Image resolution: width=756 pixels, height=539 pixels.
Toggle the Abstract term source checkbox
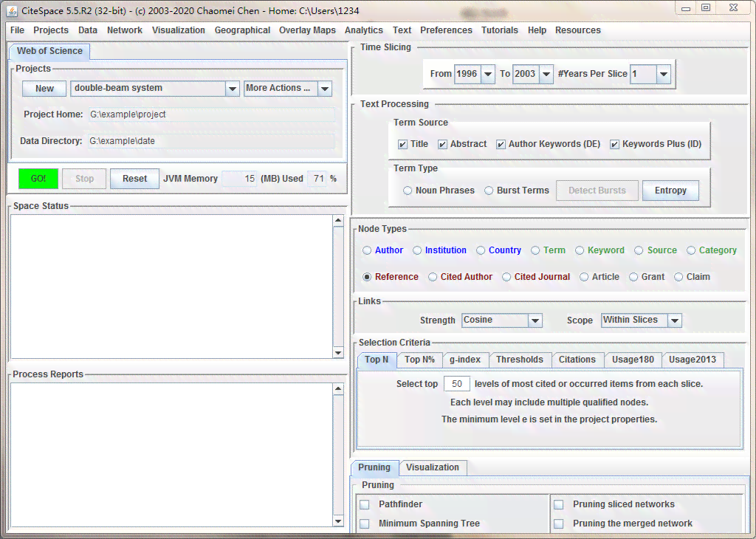coord(443,144)
